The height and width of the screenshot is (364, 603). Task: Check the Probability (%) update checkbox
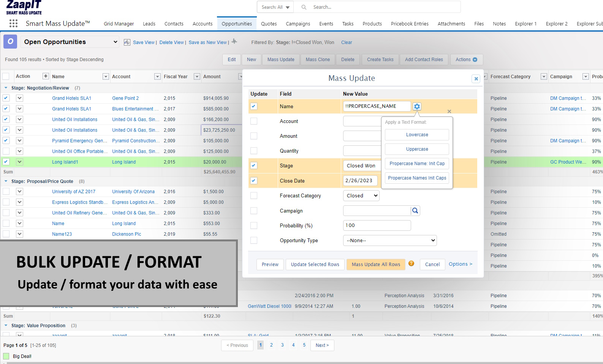pyautogui.click(x=254, y=225)
